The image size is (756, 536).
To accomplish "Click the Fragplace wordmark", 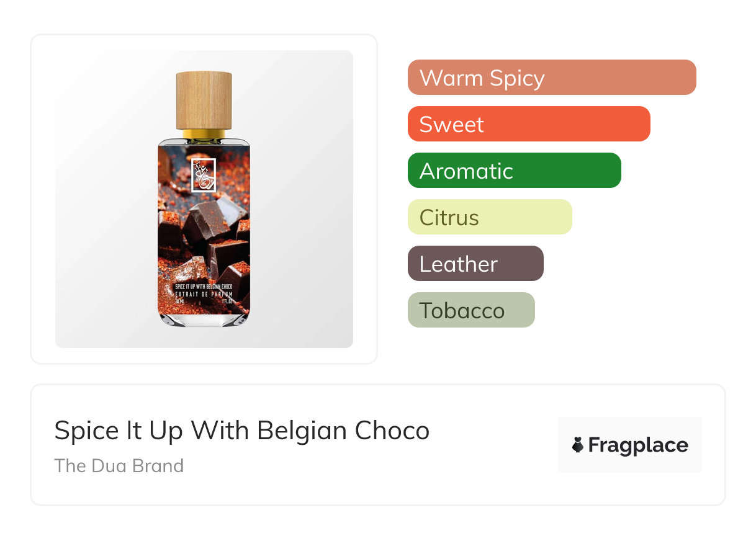I will click(638, 445).
